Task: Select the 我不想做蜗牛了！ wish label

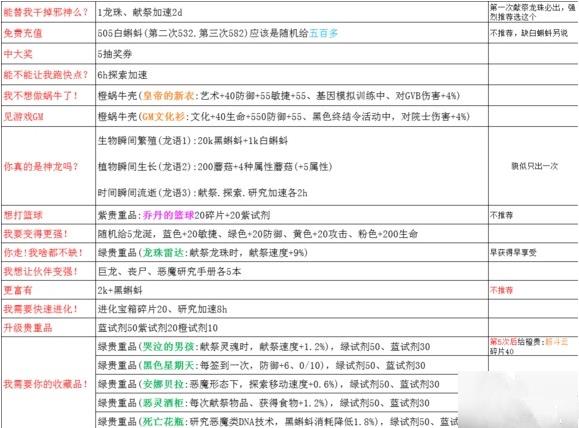Action: [41, 96]
